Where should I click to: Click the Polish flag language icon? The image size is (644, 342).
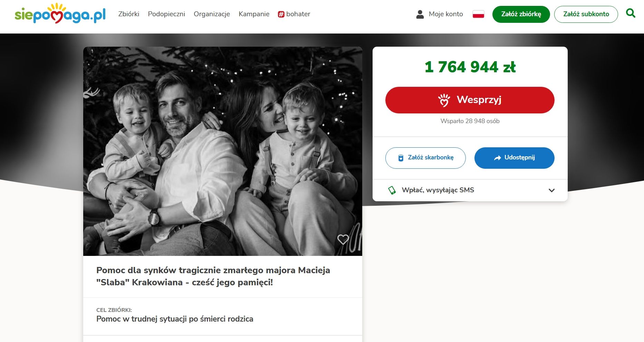click(x=478, y=14)
